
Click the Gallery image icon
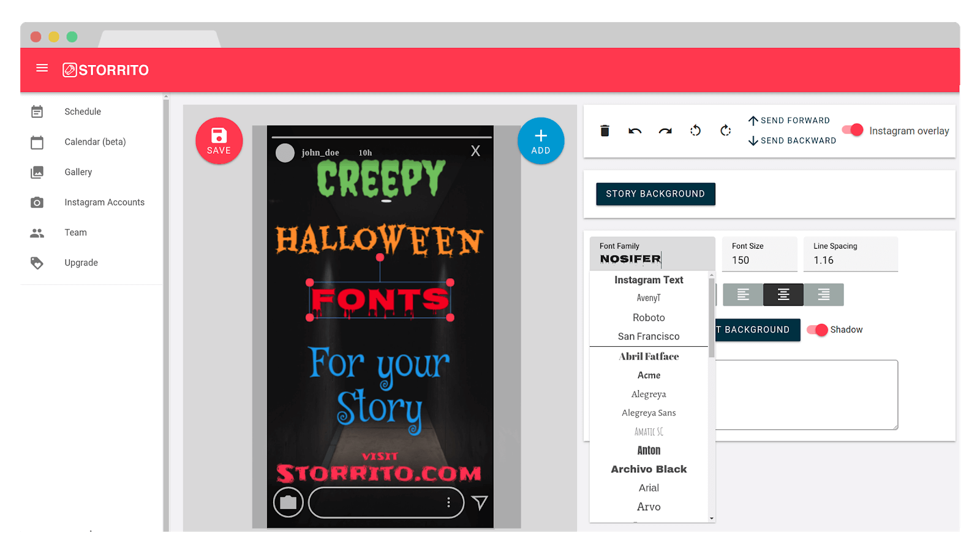[37, 172]
